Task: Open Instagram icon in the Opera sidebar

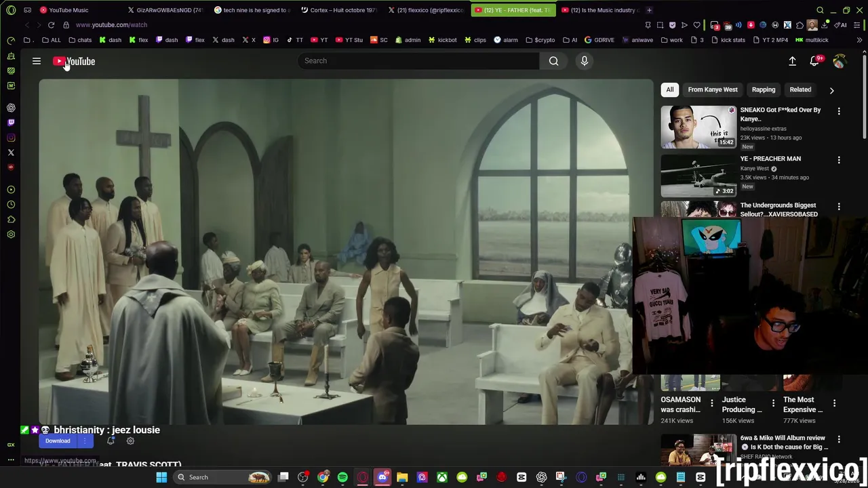Action: click(11, 138)
